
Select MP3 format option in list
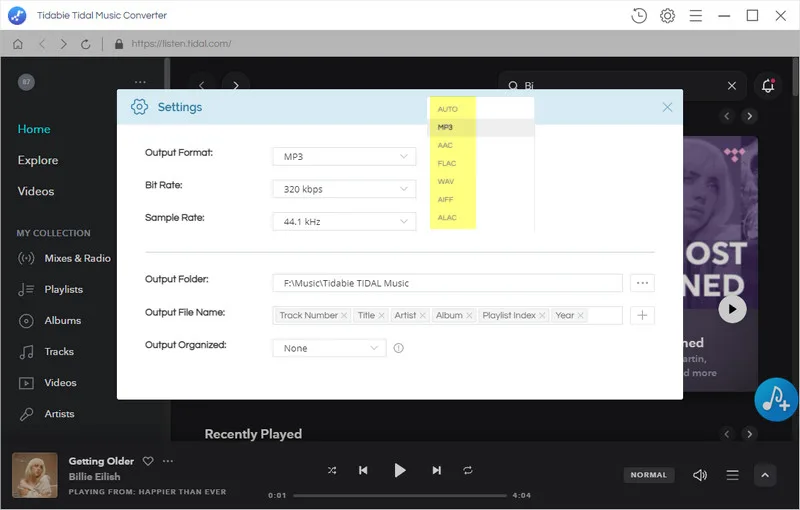481,128
